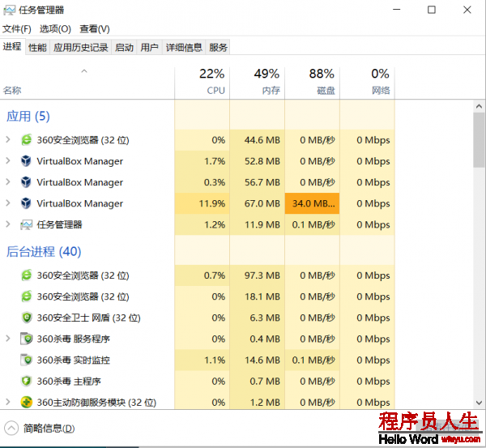
Task: Click the sort arrow above 名称 column
Action: (x=84, y=71)
